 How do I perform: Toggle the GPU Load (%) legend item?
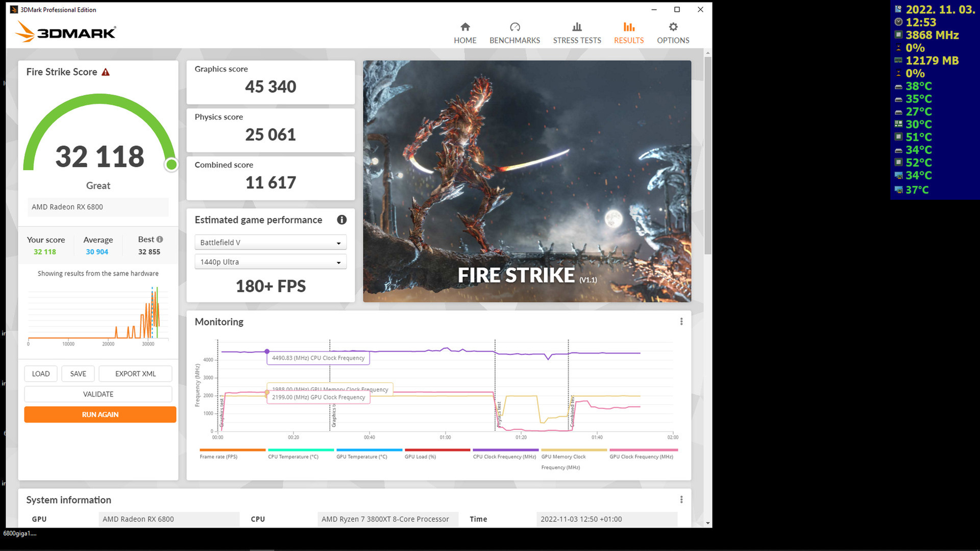click(437, 454)
